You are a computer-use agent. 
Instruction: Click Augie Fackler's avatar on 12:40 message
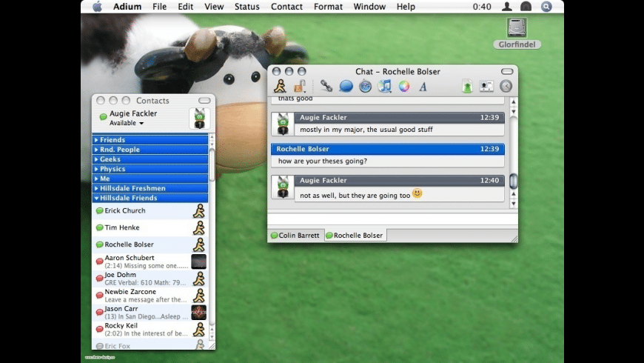283,187
